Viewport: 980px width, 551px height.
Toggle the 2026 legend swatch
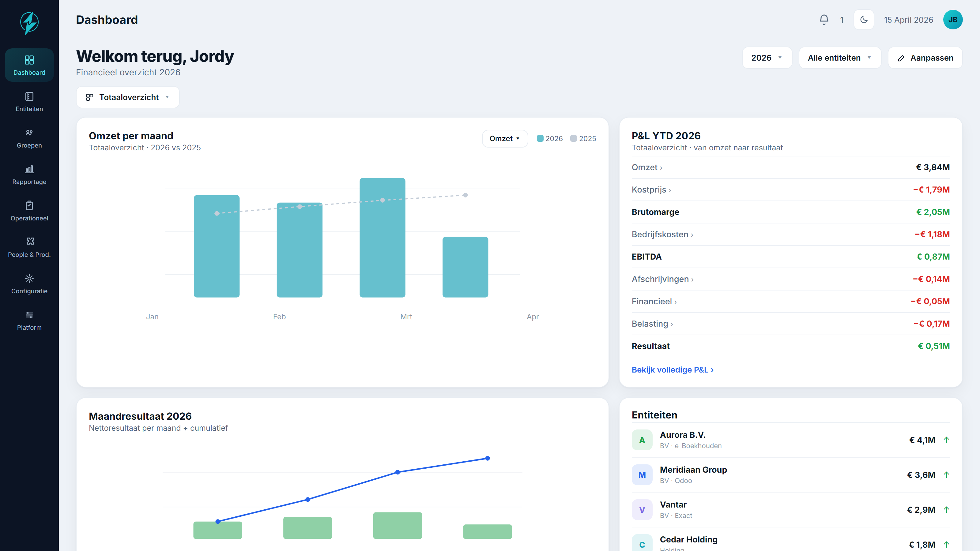540,138
